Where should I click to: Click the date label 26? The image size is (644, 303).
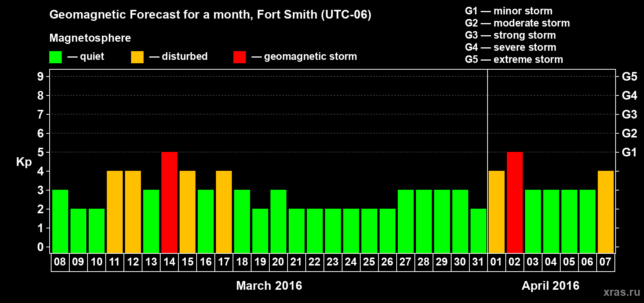pos(387,262)
